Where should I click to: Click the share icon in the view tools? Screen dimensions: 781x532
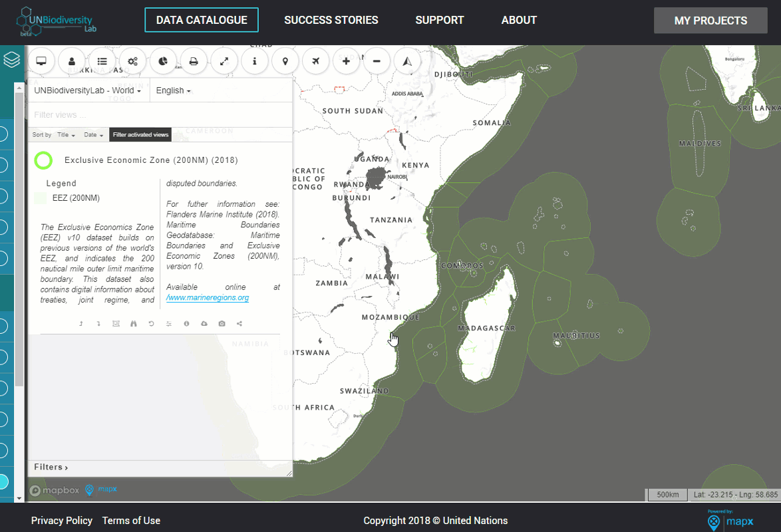[x=239, y=324]
